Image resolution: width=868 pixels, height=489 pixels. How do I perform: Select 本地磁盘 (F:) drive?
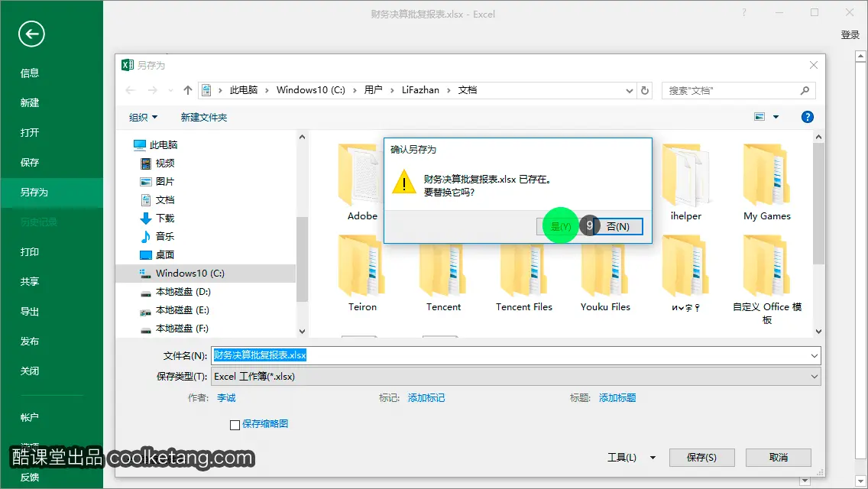point(176,329)
